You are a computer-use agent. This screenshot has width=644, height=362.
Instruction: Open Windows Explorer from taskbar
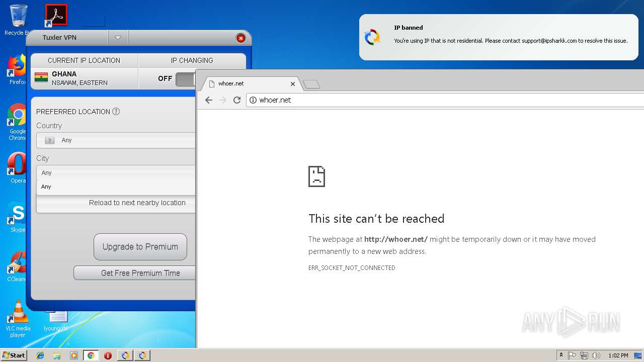(x=57, y=355)
